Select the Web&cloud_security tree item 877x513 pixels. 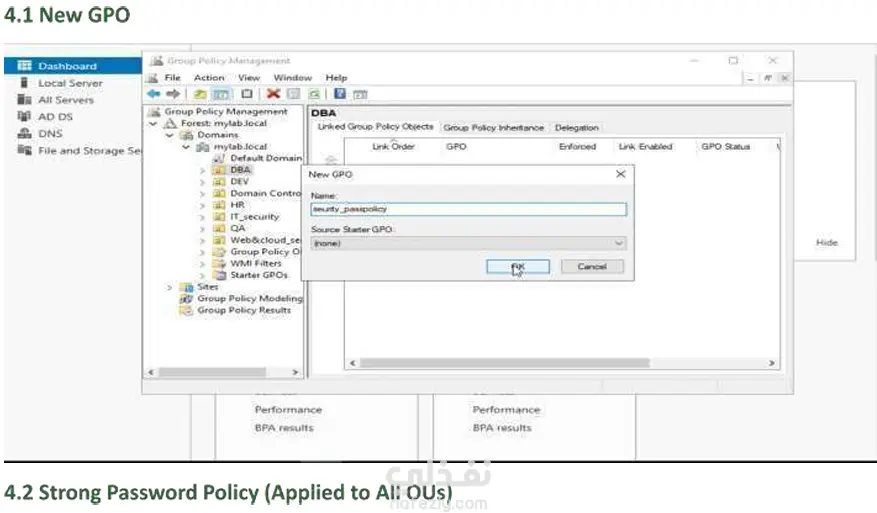pyautogui.click(x=266, y=240)
